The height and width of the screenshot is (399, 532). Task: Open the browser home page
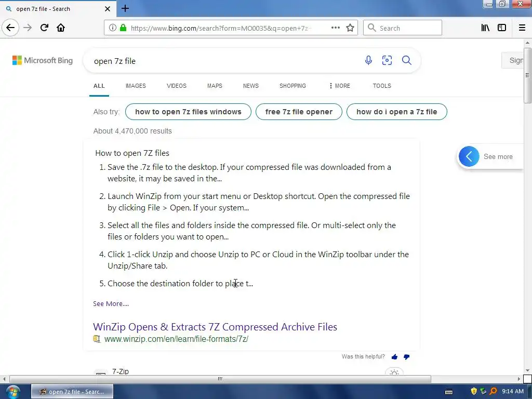click(61, 28)
